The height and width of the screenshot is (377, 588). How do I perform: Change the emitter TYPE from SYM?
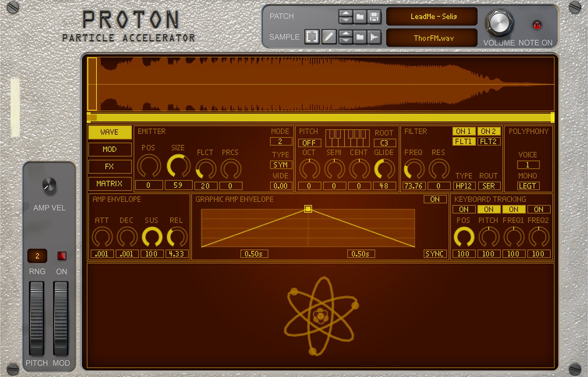click(x=281, y=165)
